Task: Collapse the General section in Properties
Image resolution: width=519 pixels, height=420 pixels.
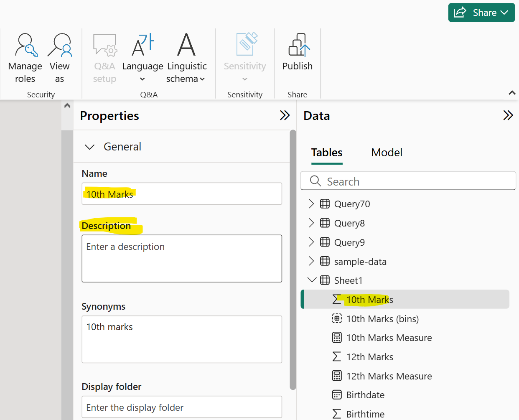Action: pos(90,147)
